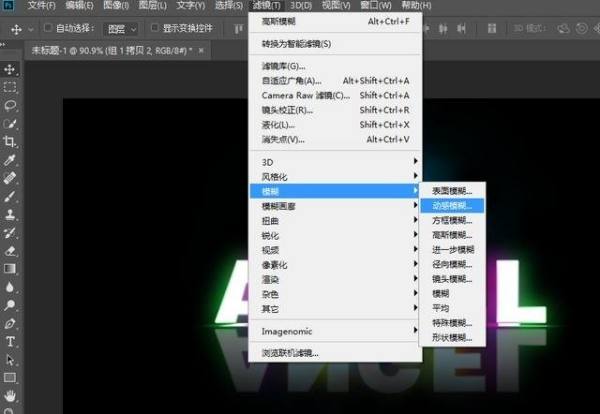Choose 方框模糊 from the submenu
Viewport: 600px width, 414px height.
click(452, 220)
